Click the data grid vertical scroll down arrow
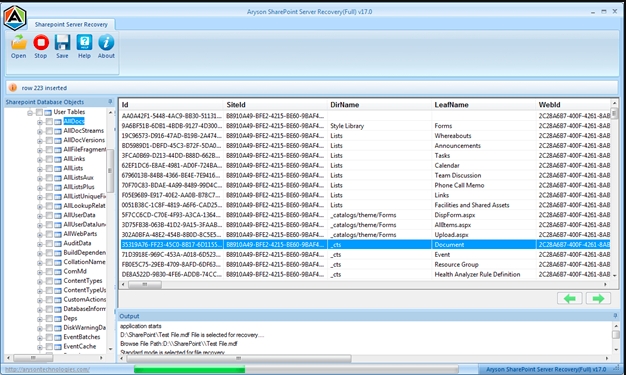The image size is (626, 375). (614, 276)
